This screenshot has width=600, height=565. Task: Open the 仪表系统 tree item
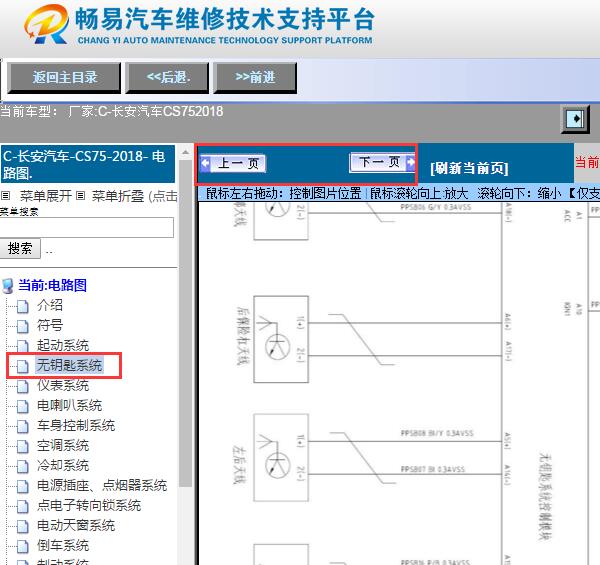tap(63, 385)
